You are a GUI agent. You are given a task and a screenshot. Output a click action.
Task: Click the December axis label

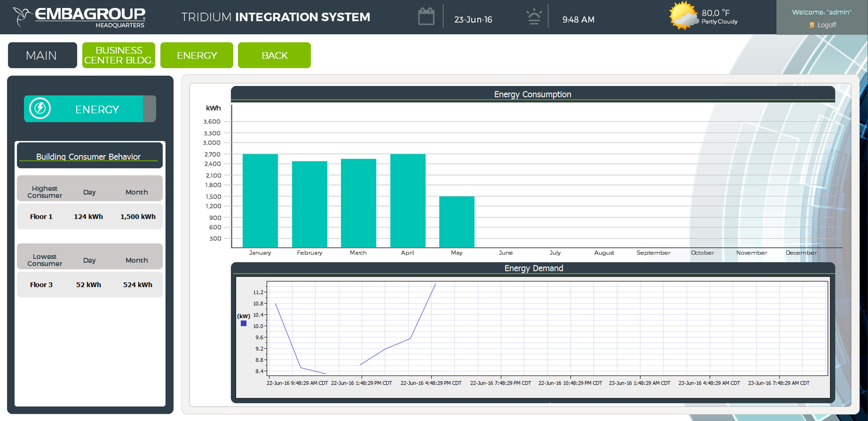point(801,253)
